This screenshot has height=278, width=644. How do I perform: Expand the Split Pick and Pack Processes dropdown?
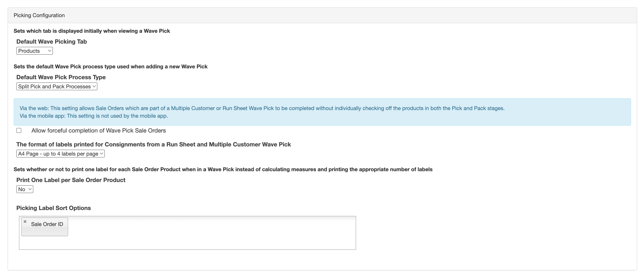[57, 87]
